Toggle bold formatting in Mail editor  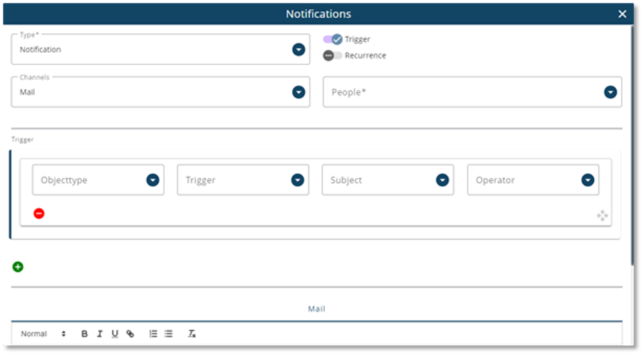(84, 334)
